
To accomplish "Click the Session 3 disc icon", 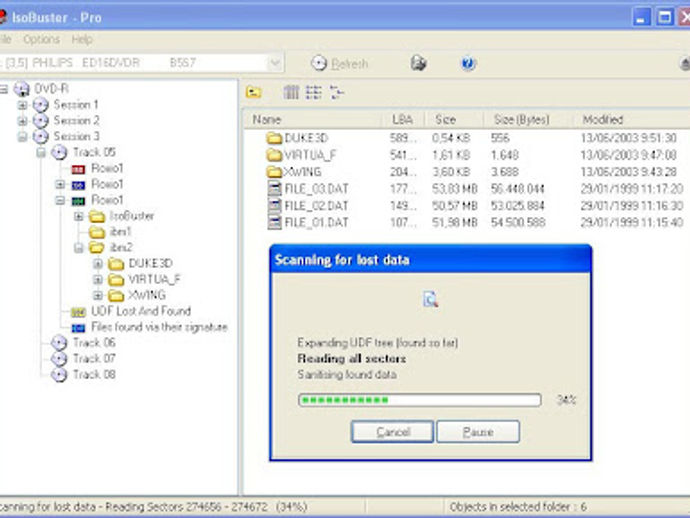I will [40, 137].
